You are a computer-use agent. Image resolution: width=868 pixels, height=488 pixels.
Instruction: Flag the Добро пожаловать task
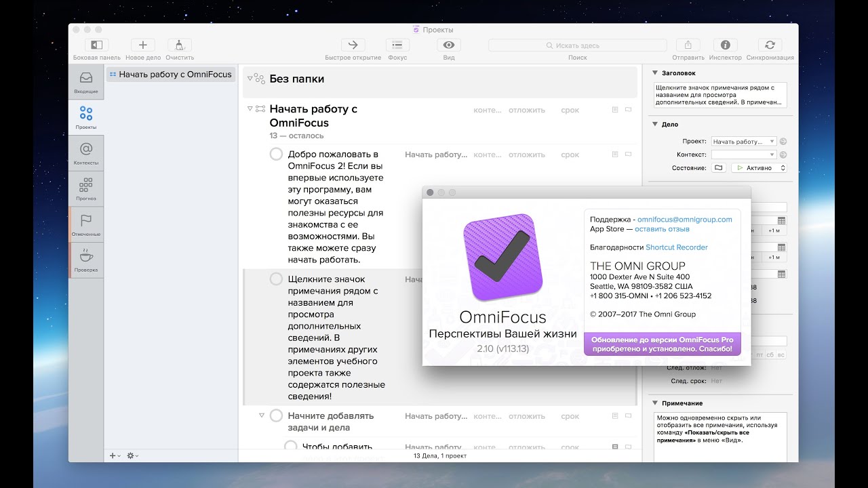click(x=628, y=155)
